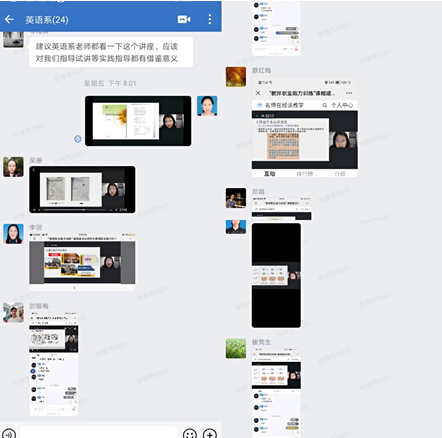Open the emoji picker icon
442x438 pixels.
(190, 433)
